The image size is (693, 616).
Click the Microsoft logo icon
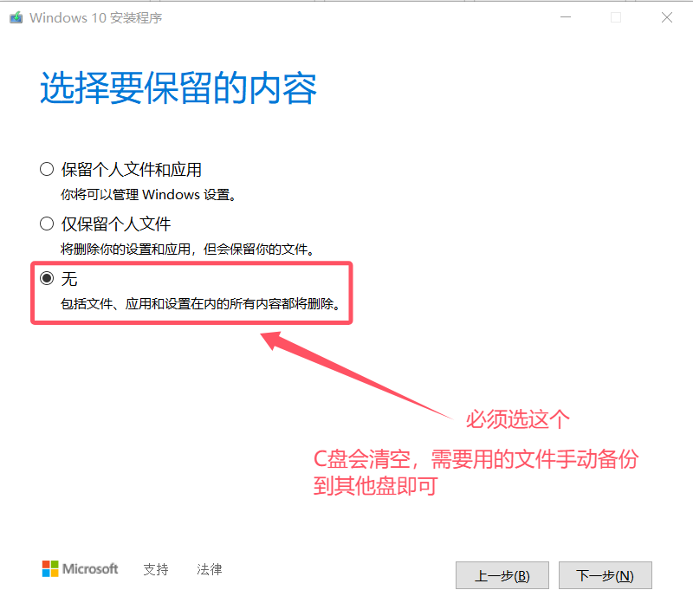50,568
